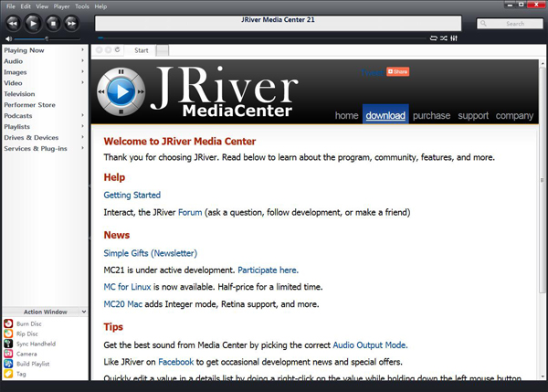Select the Start tab

142,50
